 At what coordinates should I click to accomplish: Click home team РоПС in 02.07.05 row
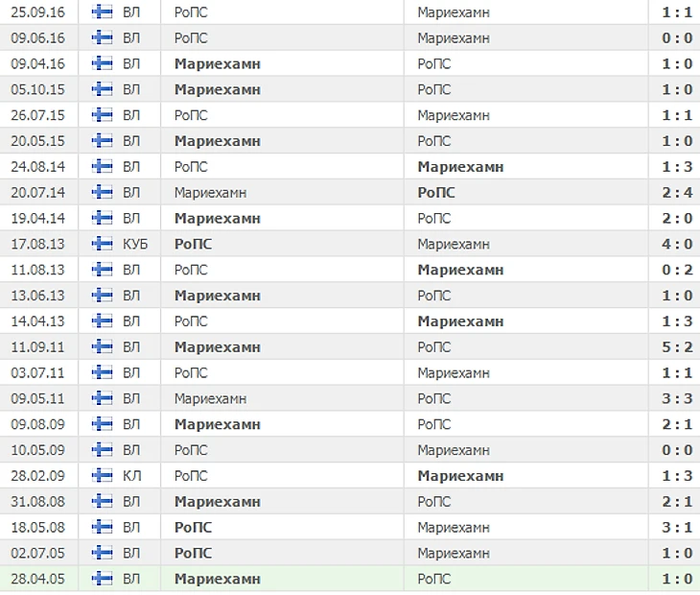click(x=193, y=553)
